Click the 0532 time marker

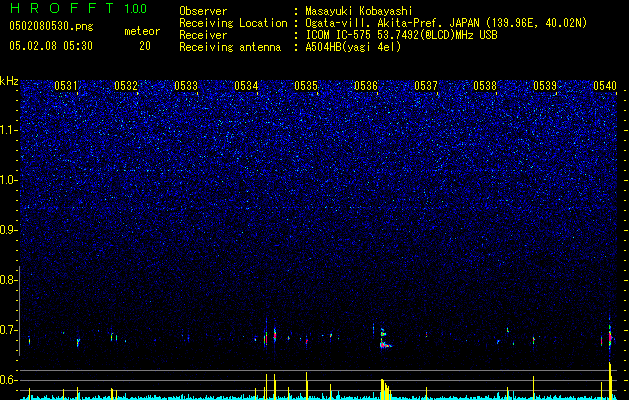126,86
